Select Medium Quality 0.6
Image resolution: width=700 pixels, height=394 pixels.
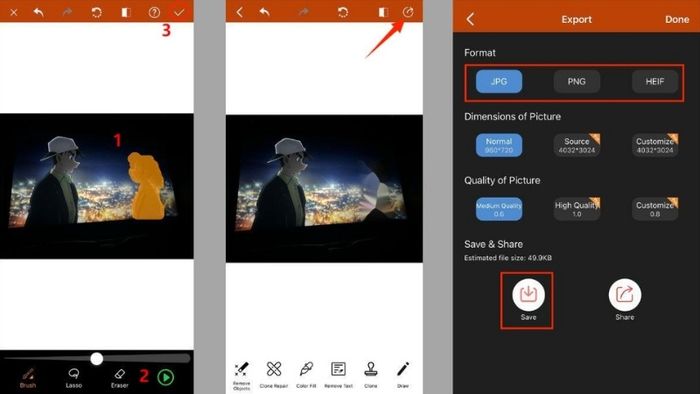(499, 209)
